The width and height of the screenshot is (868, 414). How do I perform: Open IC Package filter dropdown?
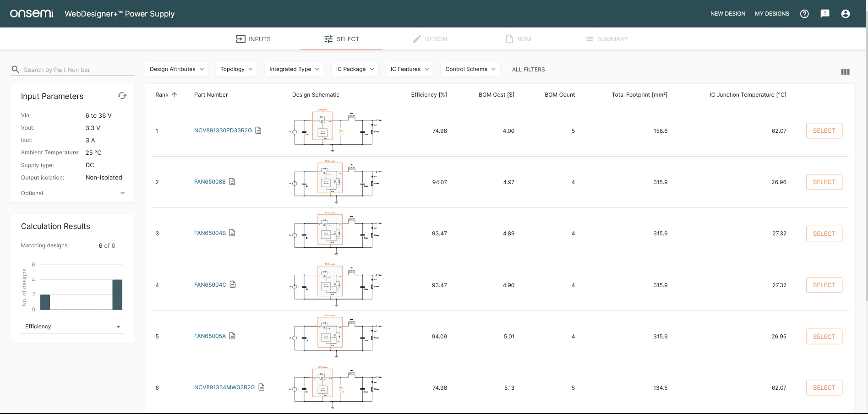[x=355, y=69]
